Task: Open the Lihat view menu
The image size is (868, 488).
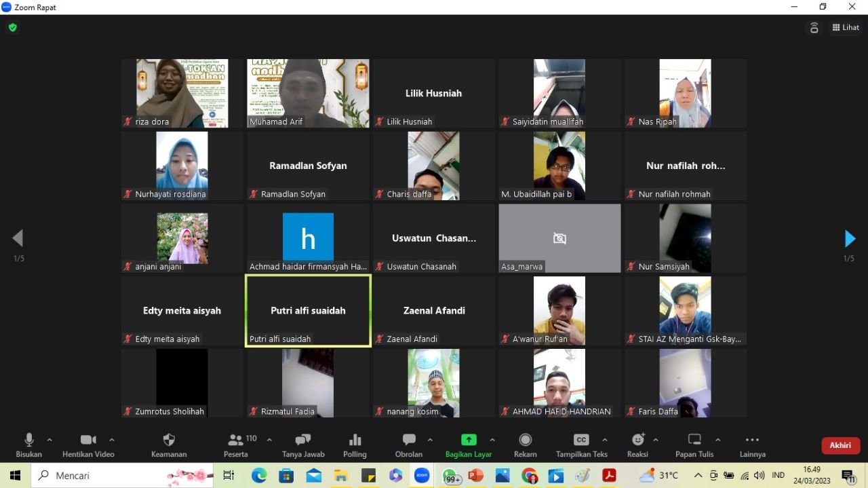Action: [x=846, y=28]
